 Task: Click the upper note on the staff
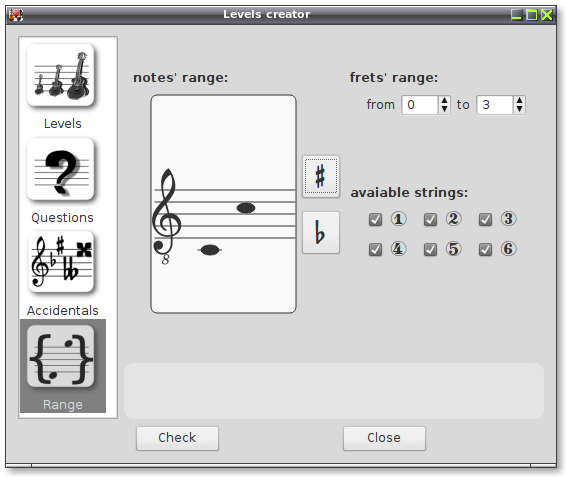[246, 208]
